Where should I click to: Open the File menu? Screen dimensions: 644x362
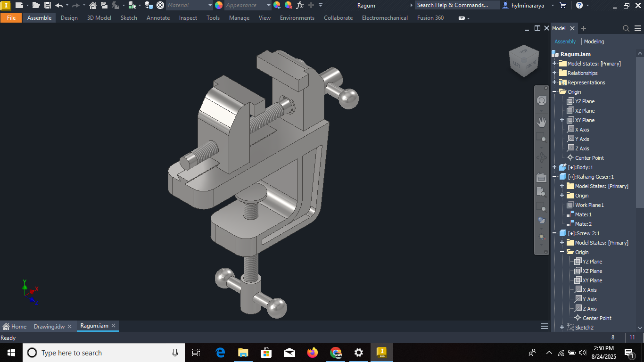click(x=11, y=18)
